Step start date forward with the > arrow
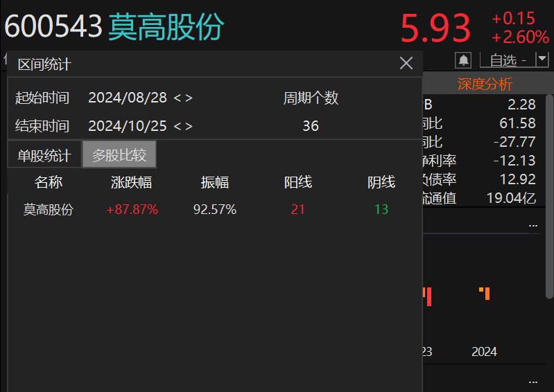The image size is (554, 392). pyautogui.click(x=189, y=98)
